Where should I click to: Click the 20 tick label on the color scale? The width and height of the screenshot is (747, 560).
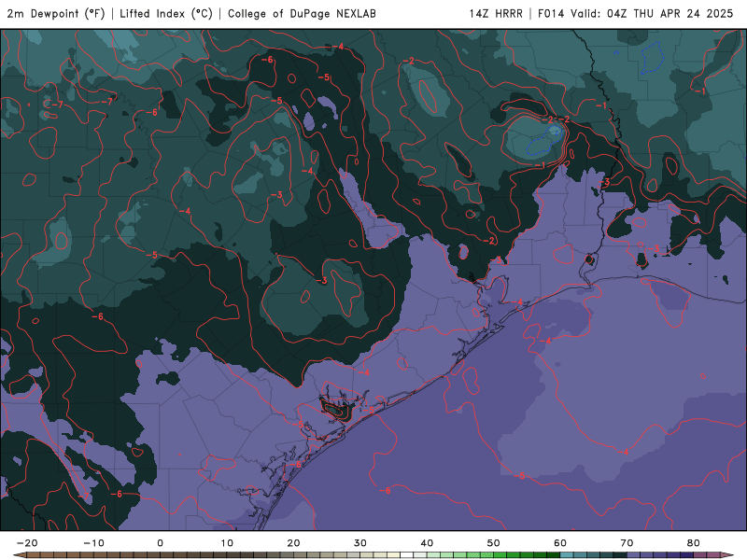click(x=293, y=543)
